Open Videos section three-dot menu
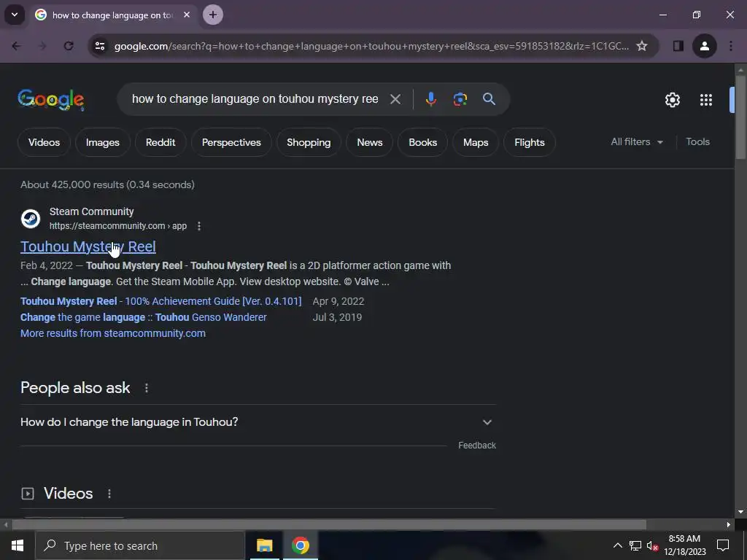747x560 pixels. pos(109,494)
